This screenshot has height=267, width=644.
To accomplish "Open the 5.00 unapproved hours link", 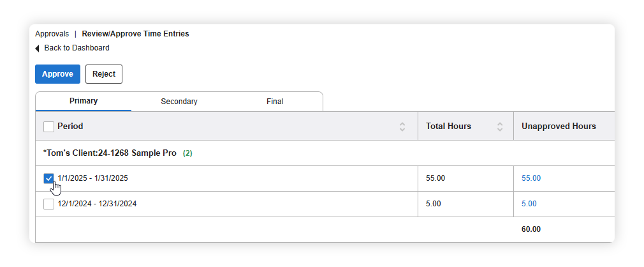I will click(x=529, y=204).
